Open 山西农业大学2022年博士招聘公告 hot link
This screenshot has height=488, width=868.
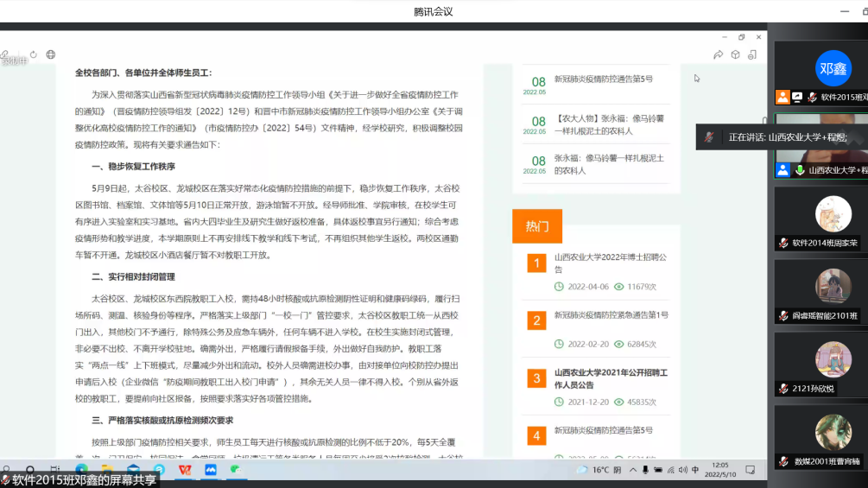(611, 263)
